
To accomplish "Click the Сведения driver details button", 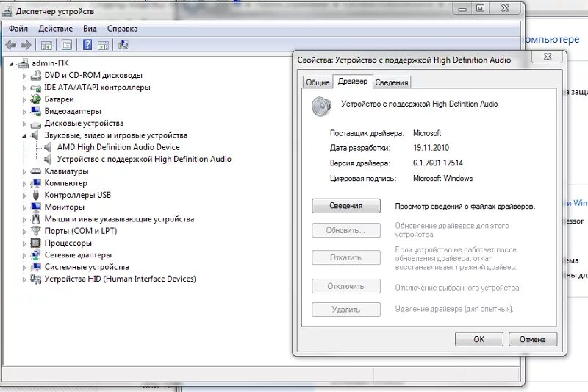I will (345, 206).
